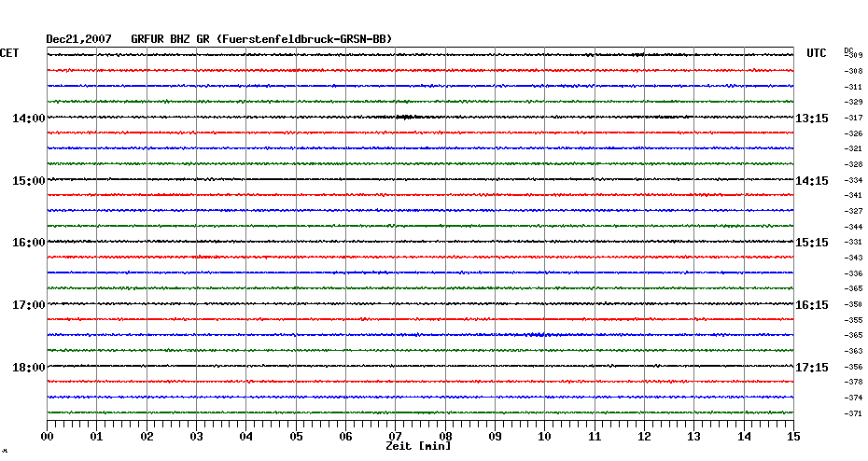Screen dimensions: 868x461
Task: Click the 17:15 UTC time label
Action: (x=812, y=368)
